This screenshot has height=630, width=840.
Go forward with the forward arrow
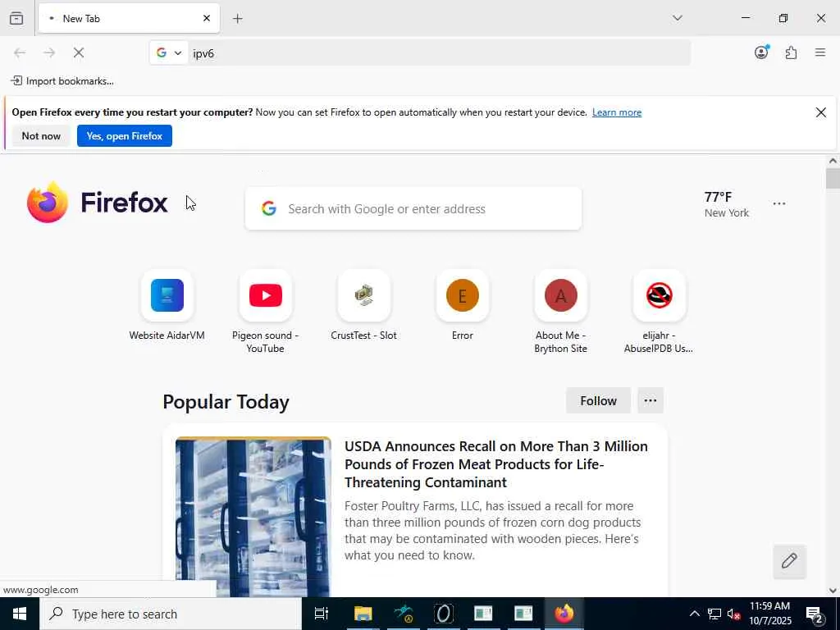[x=49, y=52]
